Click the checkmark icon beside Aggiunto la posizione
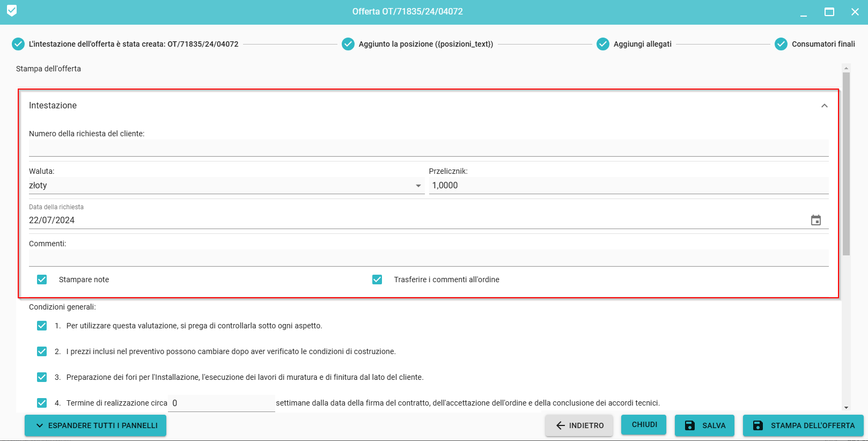The image size is (868, 441). click(348, 44)
